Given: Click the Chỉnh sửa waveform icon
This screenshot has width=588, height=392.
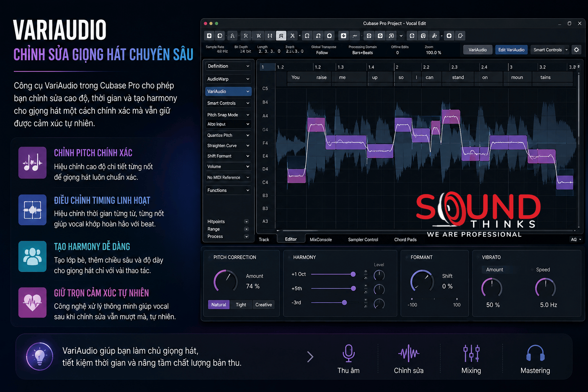Looking at the screenshot, I should coord(408,353).
